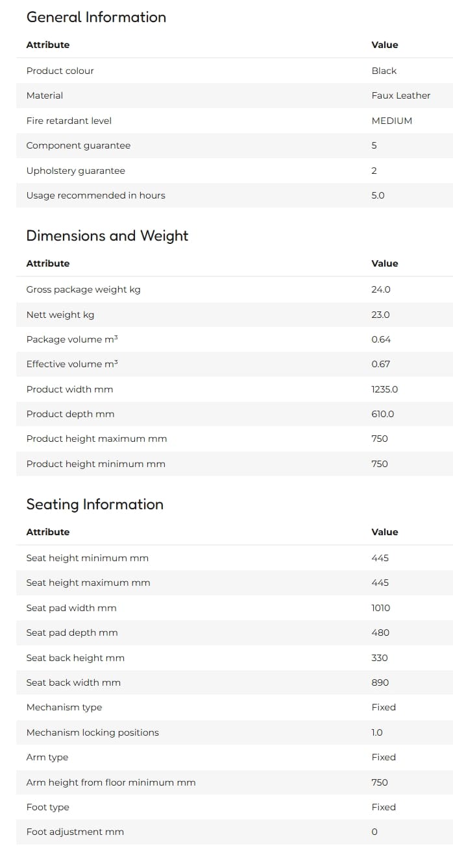
Task: Select the Product colour row
Action: 234,71
